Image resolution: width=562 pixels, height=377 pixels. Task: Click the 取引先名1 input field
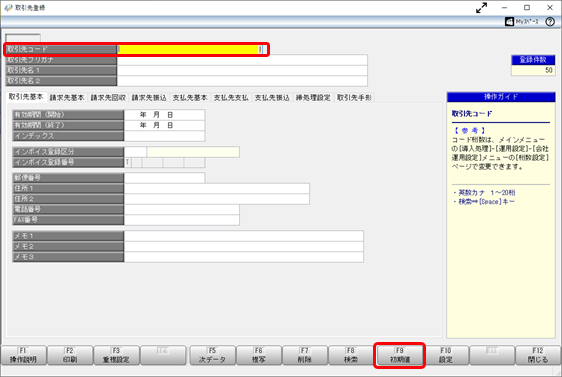pos(242,70)
